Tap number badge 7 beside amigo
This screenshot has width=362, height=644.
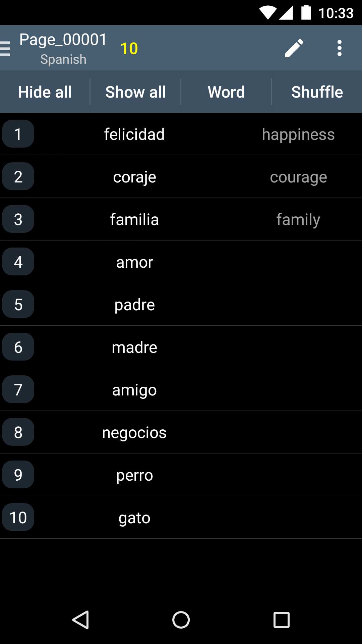tap(18, 389)
